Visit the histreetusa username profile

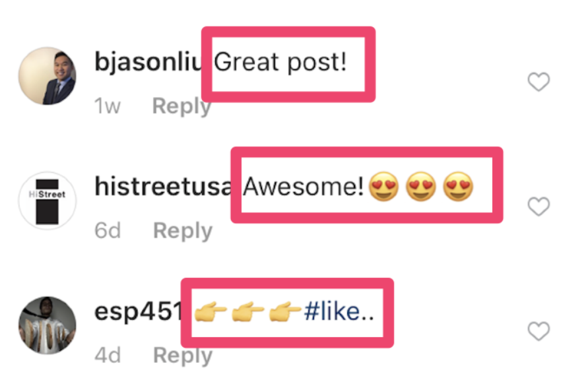pyautogui.click(x=163, y=186)
